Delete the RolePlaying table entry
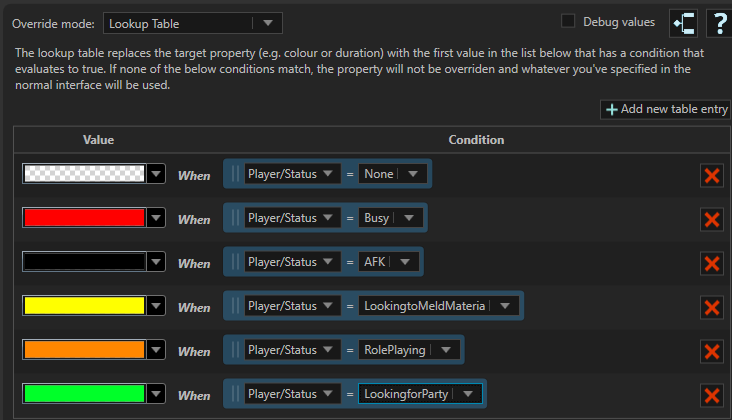This screenshot has width=732, height=420. coord(712,352)
